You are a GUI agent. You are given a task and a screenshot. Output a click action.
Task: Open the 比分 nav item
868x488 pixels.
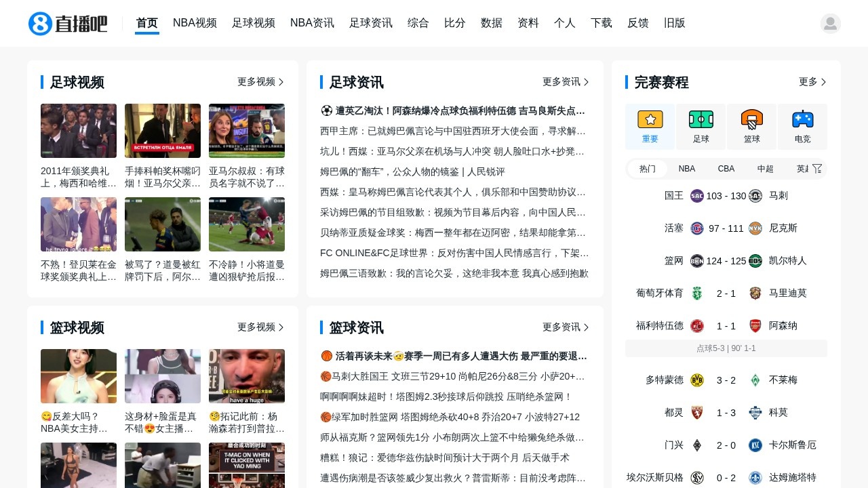(455, 23)
